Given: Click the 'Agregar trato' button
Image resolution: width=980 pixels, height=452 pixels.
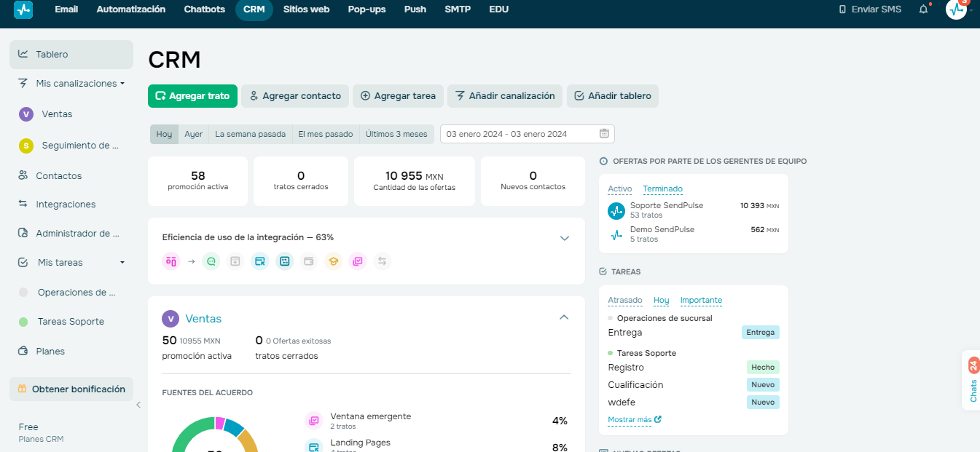Looking at the screenshot, I should (x=192, y=96).
